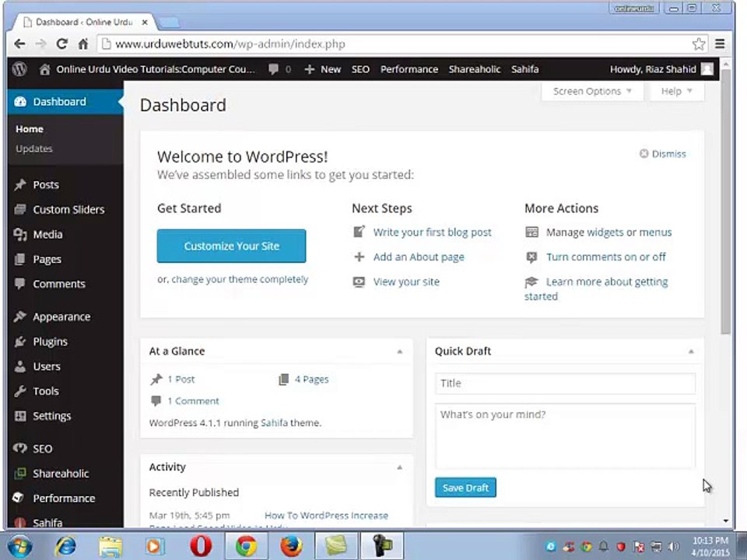
Task: Open the Help dropdown tab
Action: tap(676, 91)
